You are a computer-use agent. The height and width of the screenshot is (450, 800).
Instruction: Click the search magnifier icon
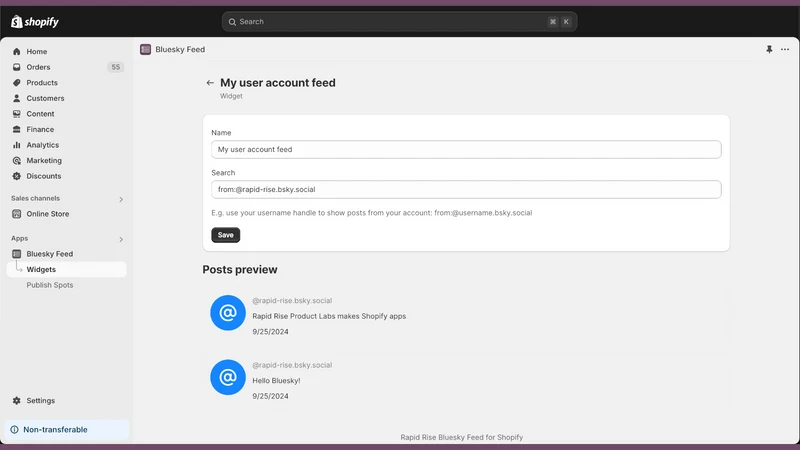click(x=232, y=22)
